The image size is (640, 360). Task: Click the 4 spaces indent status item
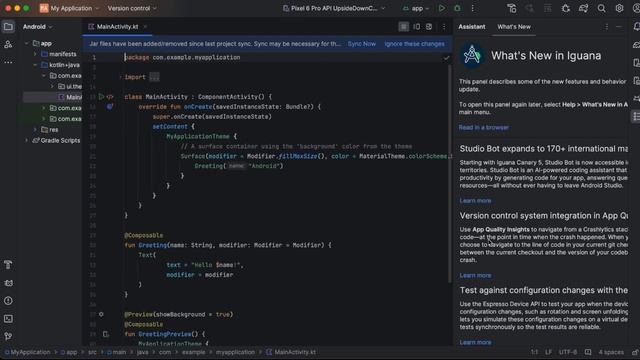611,352
